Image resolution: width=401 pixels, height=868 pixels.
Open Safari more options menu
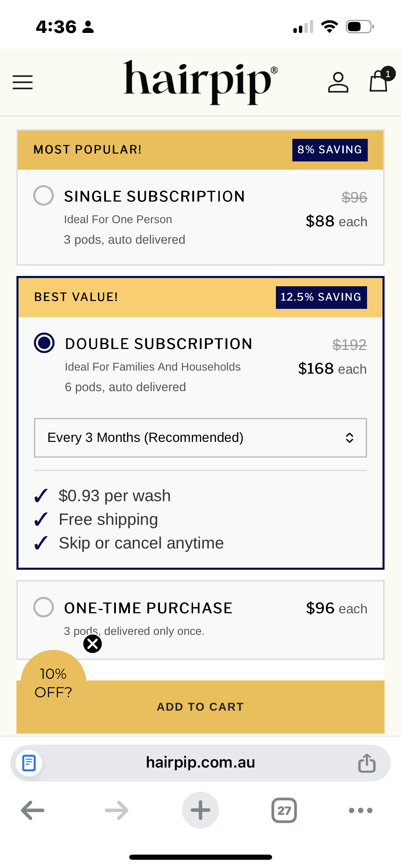[x=360, y=810]
